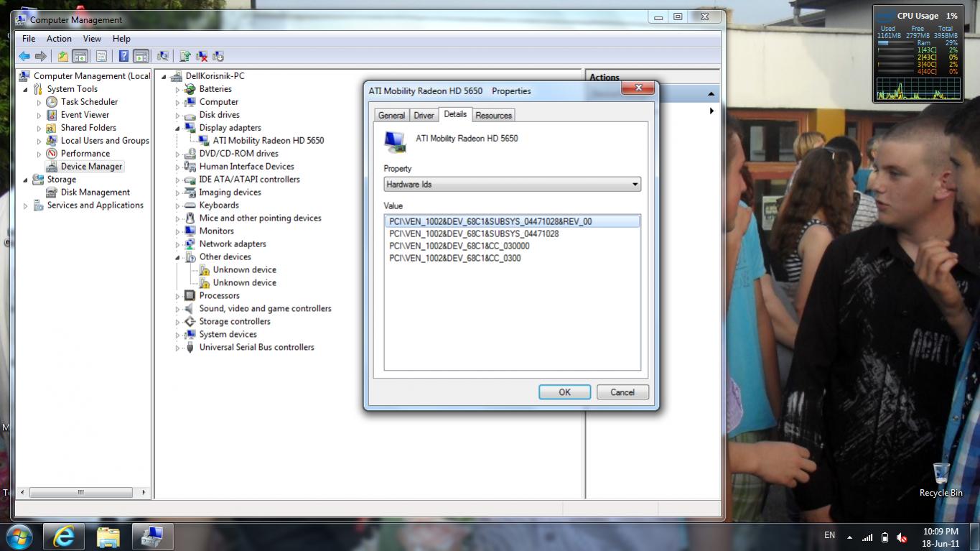Select Disk Management under Storage
Screen dimensions: 980x551
tap(95, 193)
